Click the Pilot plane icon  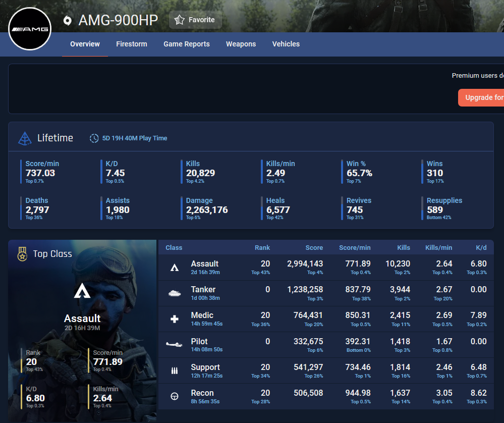click(174, 345)
